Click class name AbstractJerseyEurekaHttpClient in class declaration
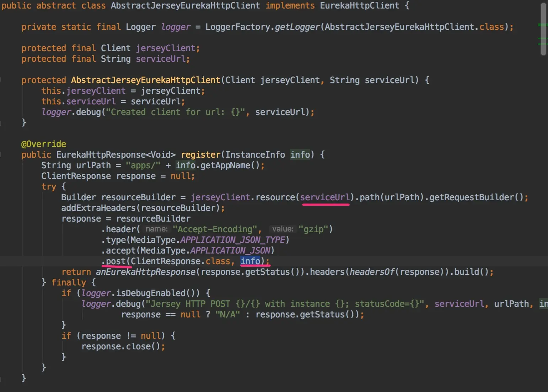 tap(185, 6)
